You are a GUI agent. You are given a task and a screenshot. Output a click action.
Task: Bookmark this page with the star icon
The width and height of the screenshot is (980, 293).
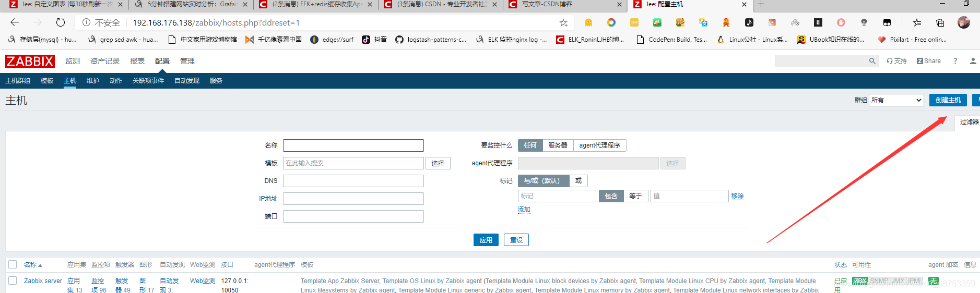(x=563, y=22)
